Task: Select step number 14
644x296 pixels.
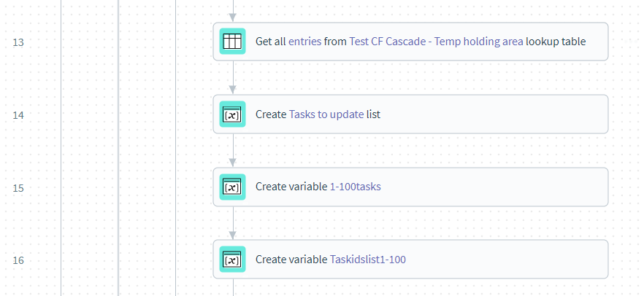Action: coord(18,115)
